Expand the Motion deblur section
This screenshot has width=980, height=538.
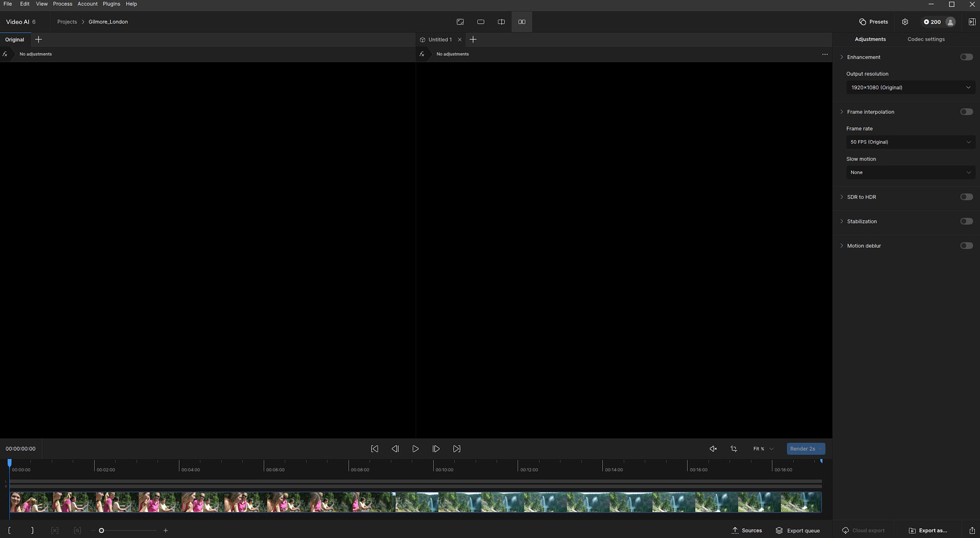coord(842,245)
